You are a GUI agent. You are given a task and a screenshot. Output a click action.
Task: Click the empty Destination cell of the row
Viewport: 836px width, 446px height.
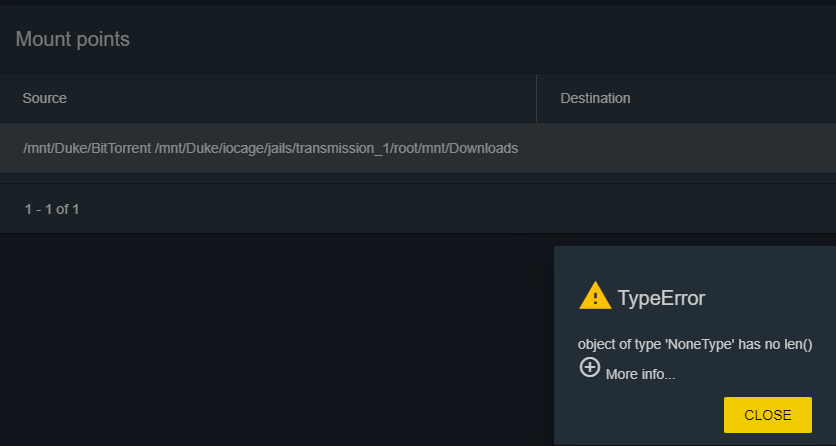tap(686, 148)
